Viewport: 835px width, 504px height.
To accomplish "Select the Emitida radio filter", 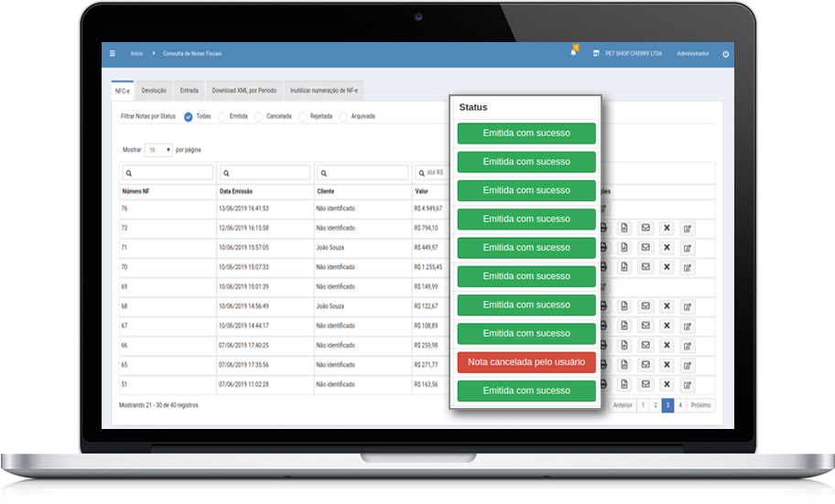I will click(222, 117).
